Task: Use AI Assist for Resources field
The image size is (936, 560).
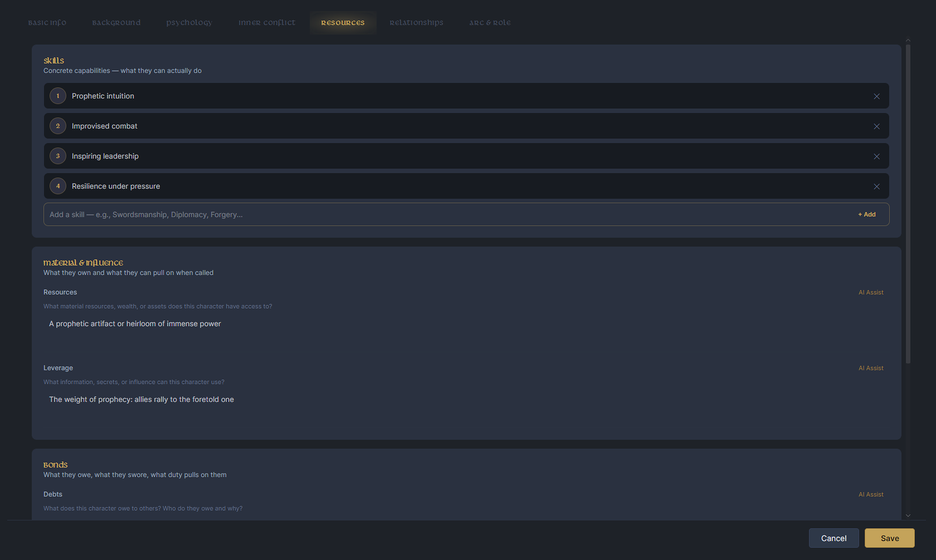Action: click(871, 292)
